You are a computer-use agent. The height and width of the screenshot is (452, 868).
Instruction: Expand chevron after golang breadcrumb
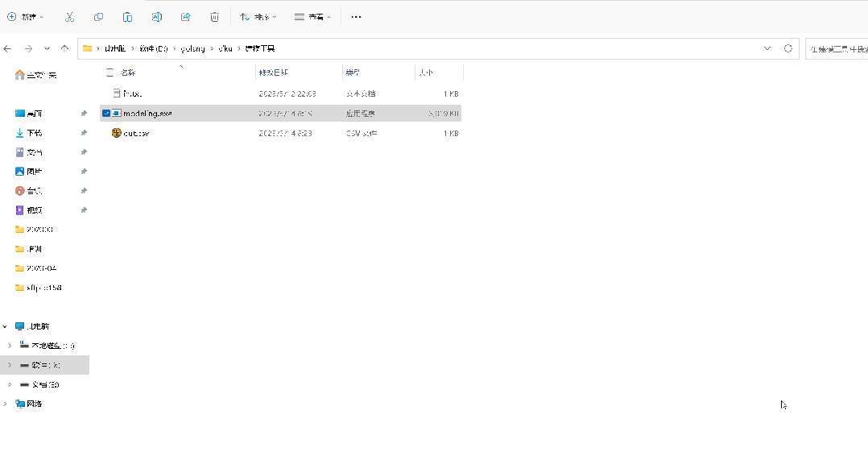pyautogui.click(x=212, y=48)
